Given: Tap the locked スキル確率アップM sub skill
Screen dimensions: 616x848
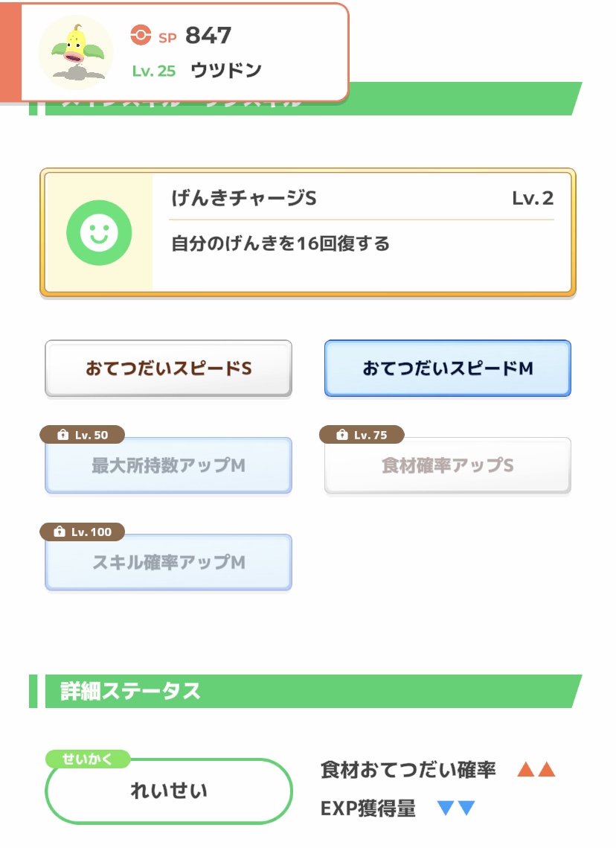Looking at the screenshot, I should click(x=168, y=563).
